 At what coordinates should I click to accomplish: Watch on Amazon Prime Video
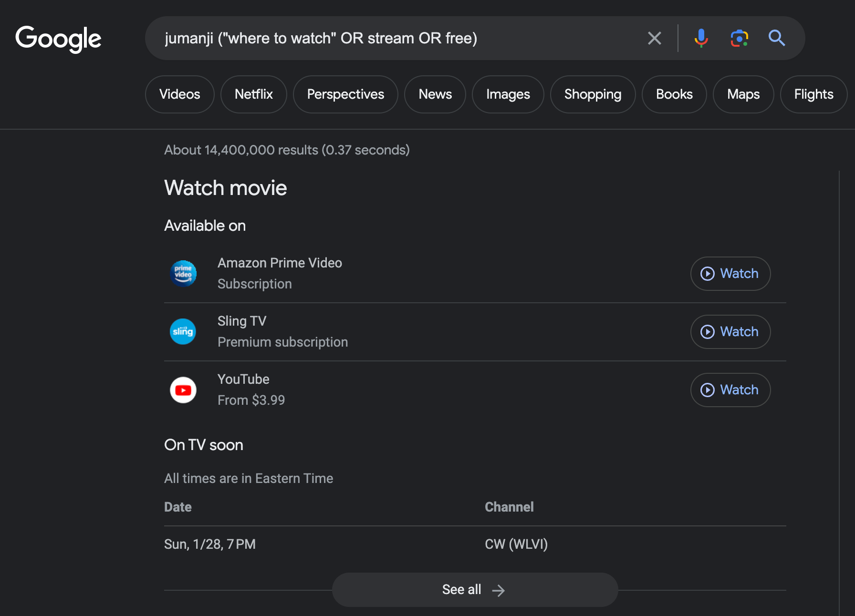tap(730, 274)
